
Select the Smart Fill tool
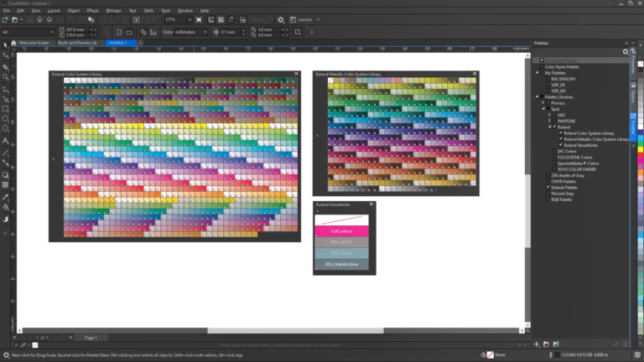pos(5,220)
